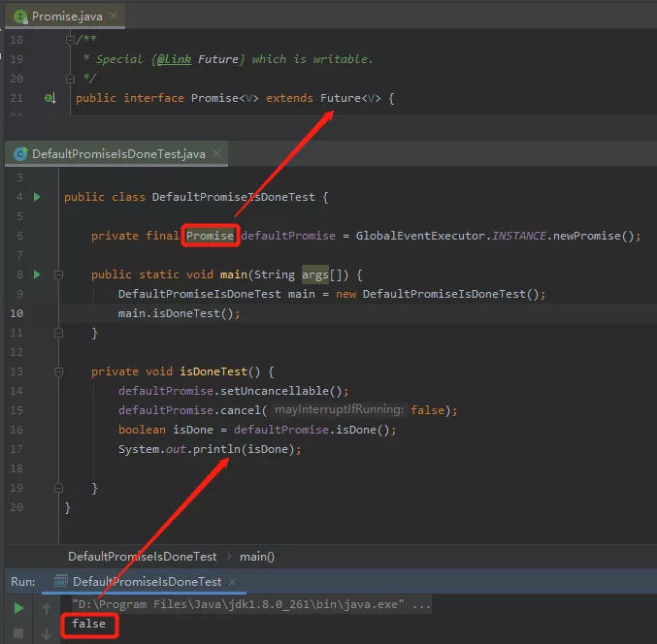
Task: Close the DefaultPromiseIsDoneTest.java tab
Action: click(216, 153)
